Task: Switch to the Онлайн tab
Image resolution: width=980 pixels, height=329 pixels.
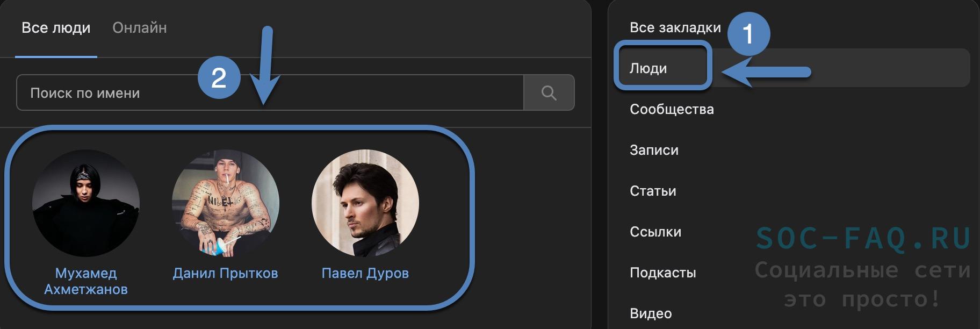Action: coord(140,28)
